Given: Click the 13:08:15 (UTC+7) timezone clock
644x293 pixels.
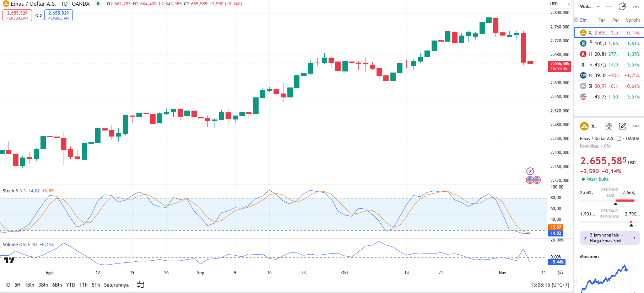Looking at the screenshot, I should click(x=550, y=285).
